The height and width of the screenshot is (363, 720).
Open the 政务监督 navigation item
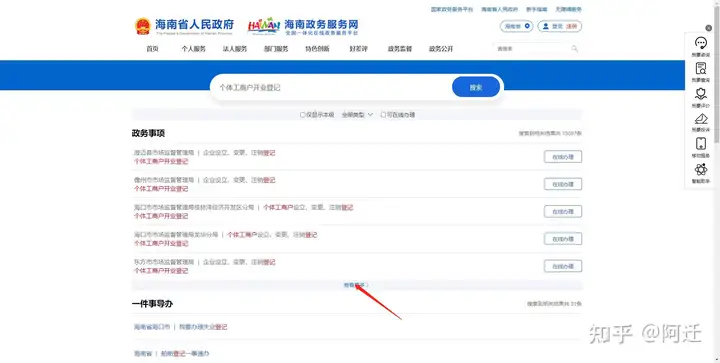(x=400, y=49)
